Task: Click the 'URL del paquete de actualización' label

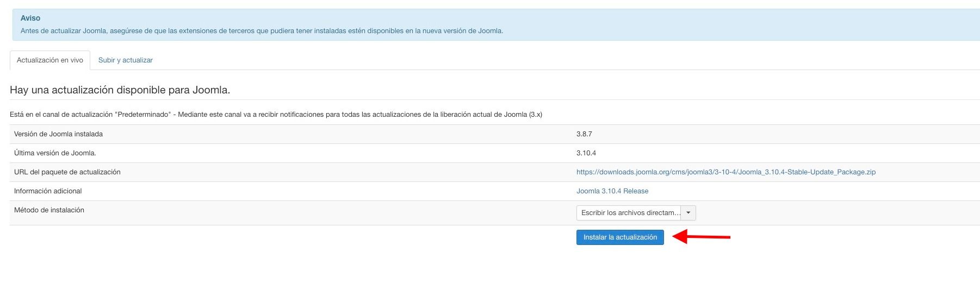Action: 67,172
